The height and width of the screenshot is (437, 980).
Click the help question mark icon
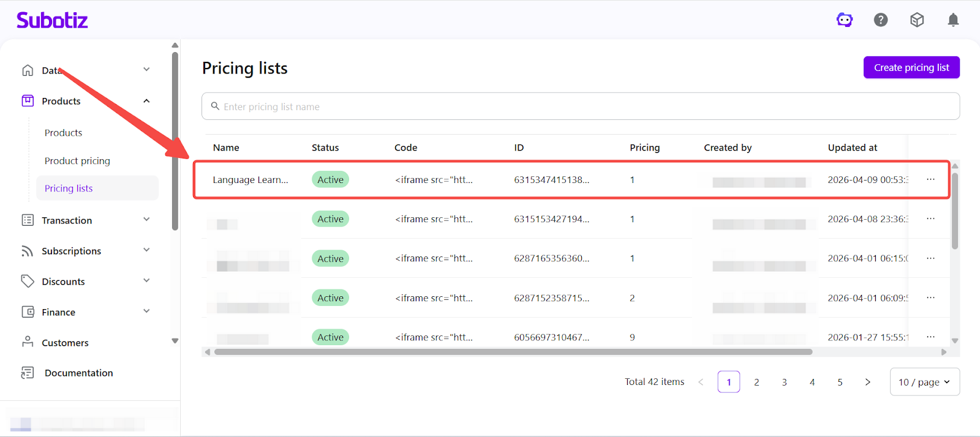click(881, 20)
